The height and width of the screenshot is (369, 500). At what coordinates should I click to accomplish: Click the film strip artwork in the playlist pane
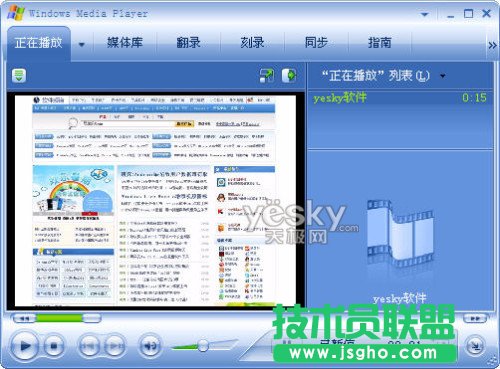click(400, 233)
